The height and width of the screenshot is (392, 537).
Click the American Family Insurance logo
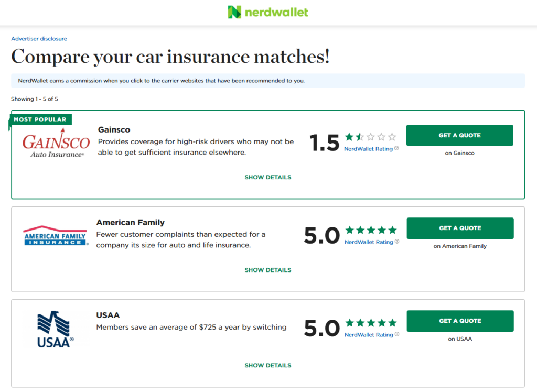(x=55, y=234)
